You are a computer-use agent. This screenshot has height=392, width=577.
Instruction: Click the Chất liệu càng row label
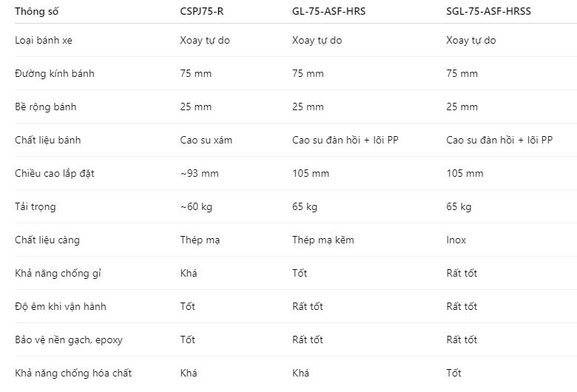click(47, 240)
